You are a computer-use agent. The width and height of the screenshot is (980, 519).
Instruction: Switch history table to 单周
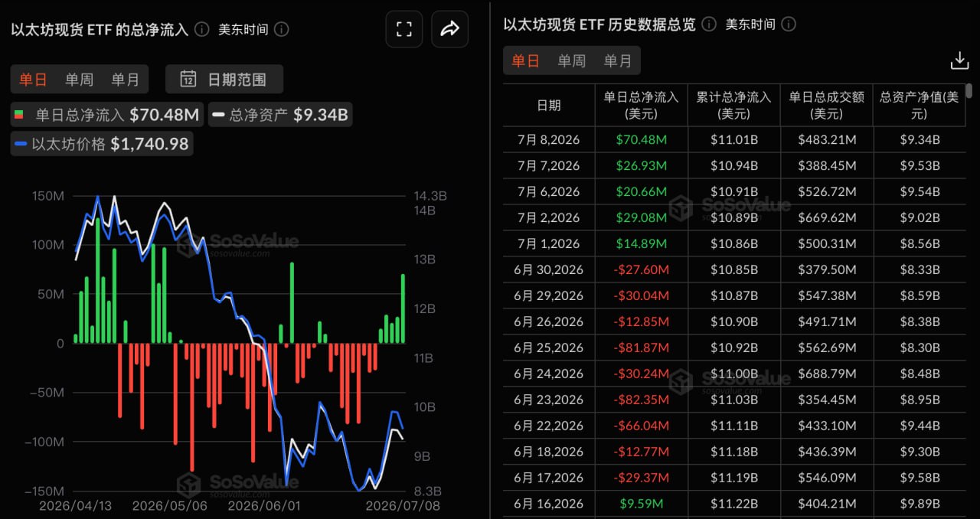point(572,60)
